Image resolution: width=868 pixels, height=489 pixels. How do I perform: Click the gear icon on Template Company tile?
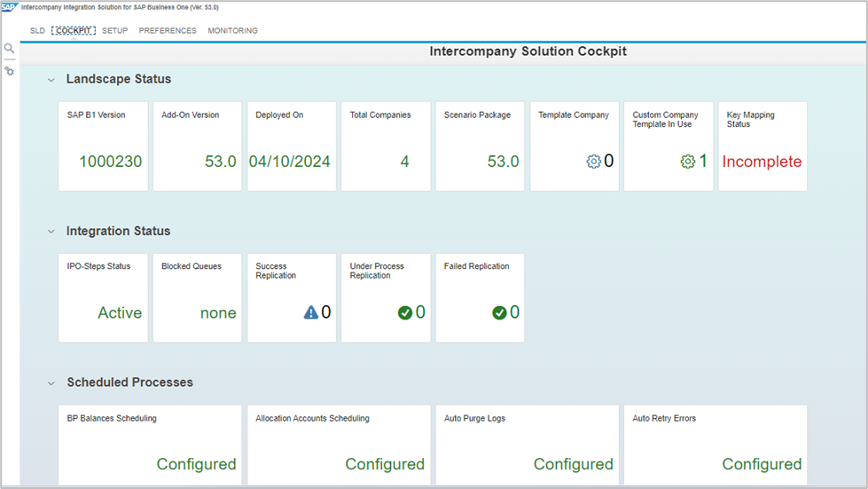point(593,162)
